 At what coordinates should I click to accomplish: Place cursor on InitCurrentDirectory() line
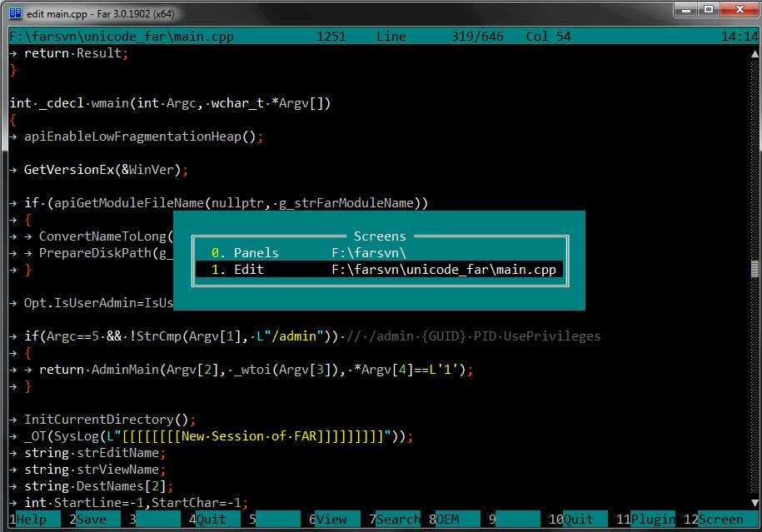pyautogui.click(x=110, y=420)
